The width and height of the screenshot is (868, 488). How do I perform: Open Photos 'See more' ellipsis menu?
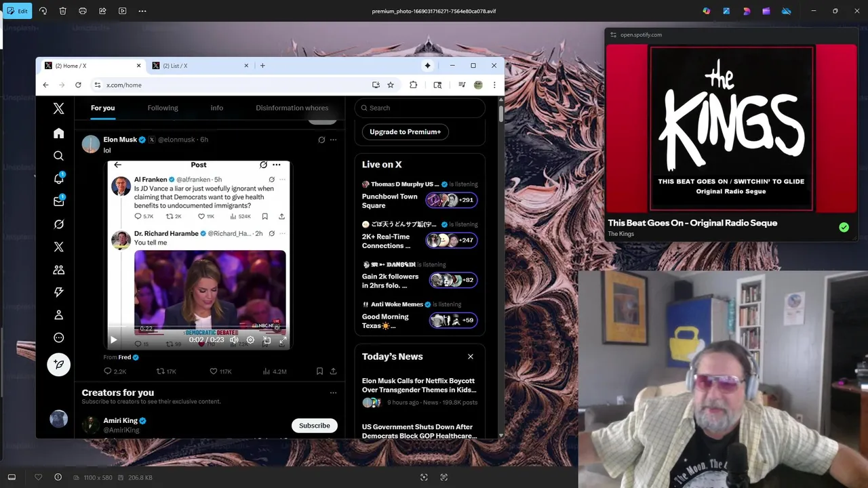point(142,11)
